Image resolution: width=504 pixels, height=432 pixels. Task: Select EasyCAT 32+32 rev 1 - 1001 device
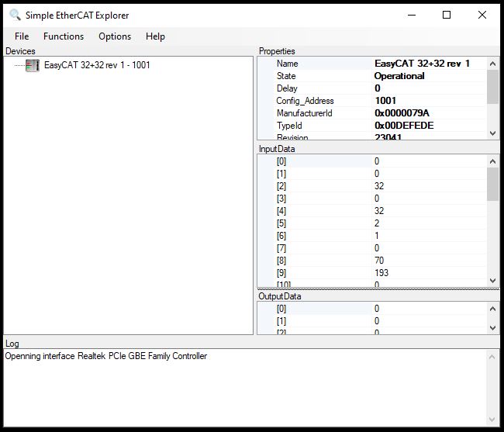[x=97, y=65]
